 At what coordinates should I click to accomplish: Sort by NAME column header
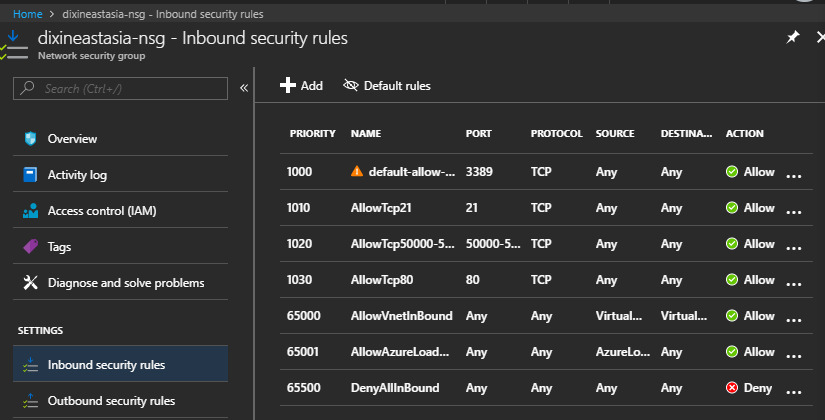tap(366, 134)
